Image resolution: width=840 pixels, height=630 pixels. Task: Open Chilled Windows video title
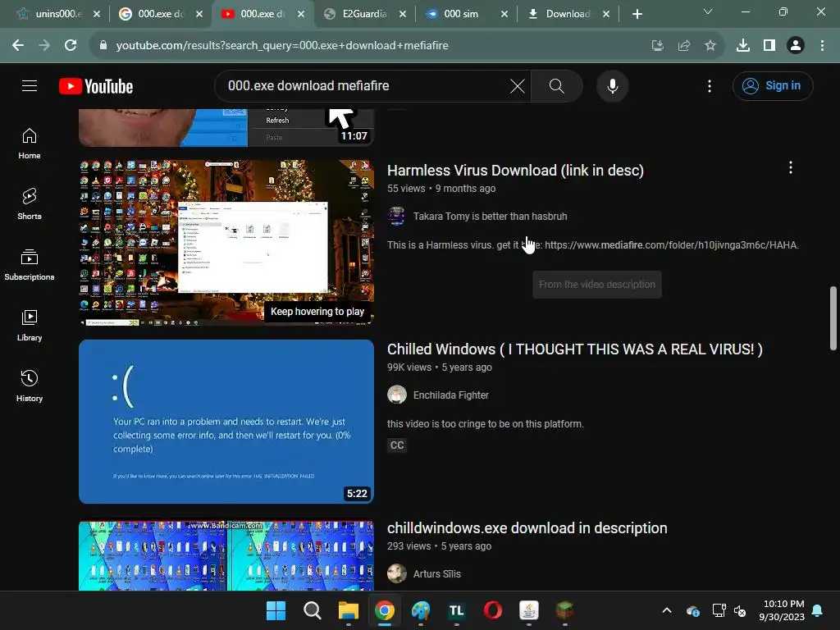(x=575, y=349)
